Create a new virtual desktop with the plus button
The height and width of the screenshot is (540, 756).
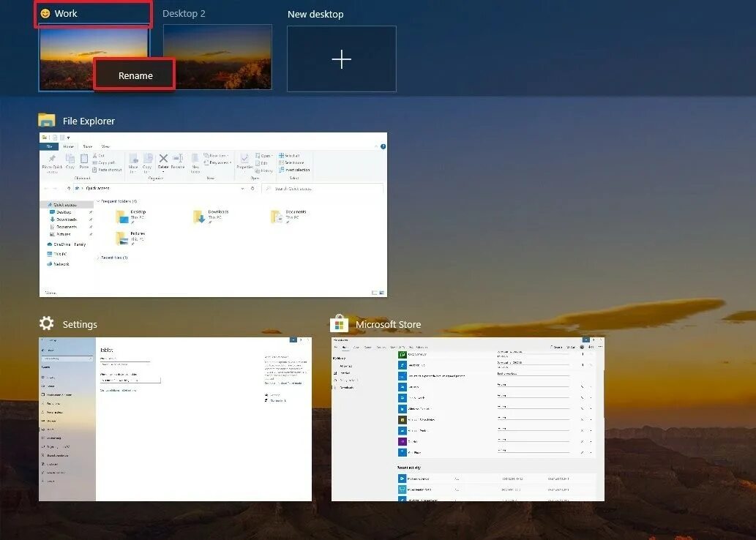point(341,59)
